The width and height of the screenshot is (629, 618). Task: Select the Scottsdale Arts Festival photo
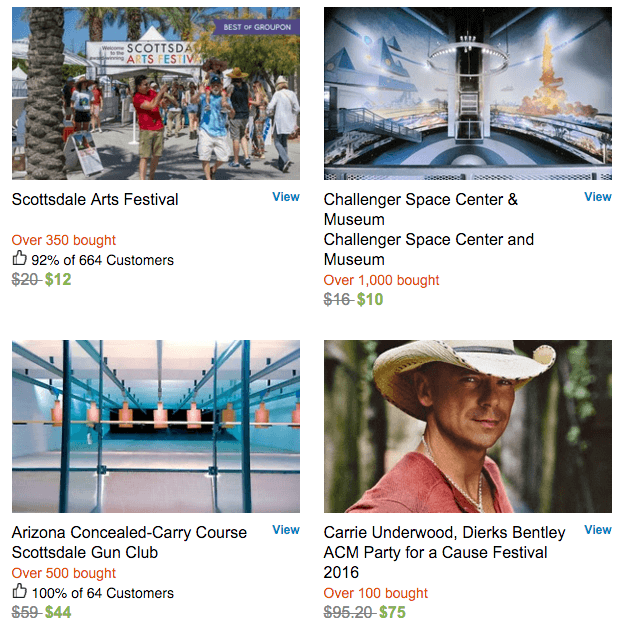156,93
